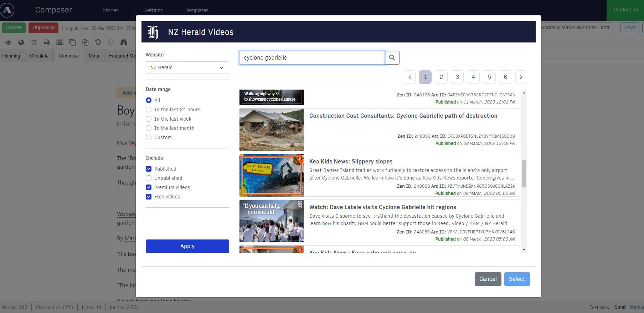The height and width of the screenshot is (313, 644).
Task: Click the Select button
Action: 517,279
